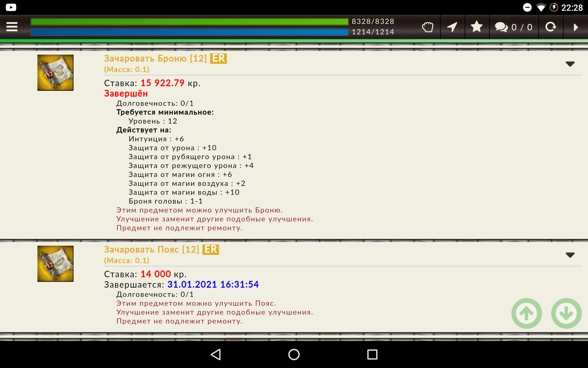Open the navigation arrow icon

(x=452, y=27)
